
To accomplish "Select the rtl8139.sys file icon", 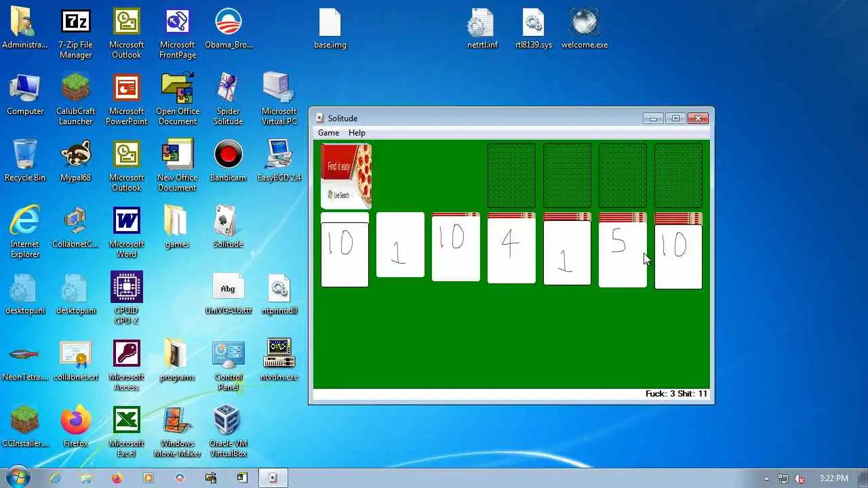I will (x=534, y=28).
